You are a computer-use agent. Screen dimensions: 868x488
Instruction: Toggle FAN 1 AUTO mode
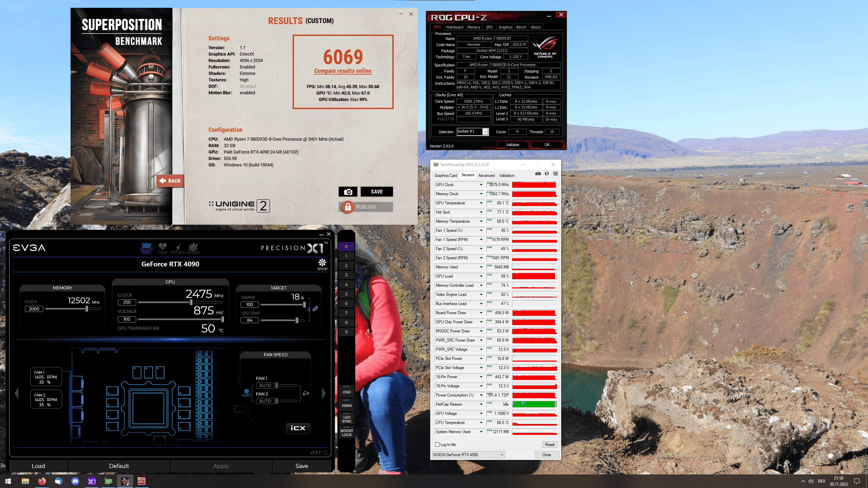pyautogui.click(x=265, y=386)
